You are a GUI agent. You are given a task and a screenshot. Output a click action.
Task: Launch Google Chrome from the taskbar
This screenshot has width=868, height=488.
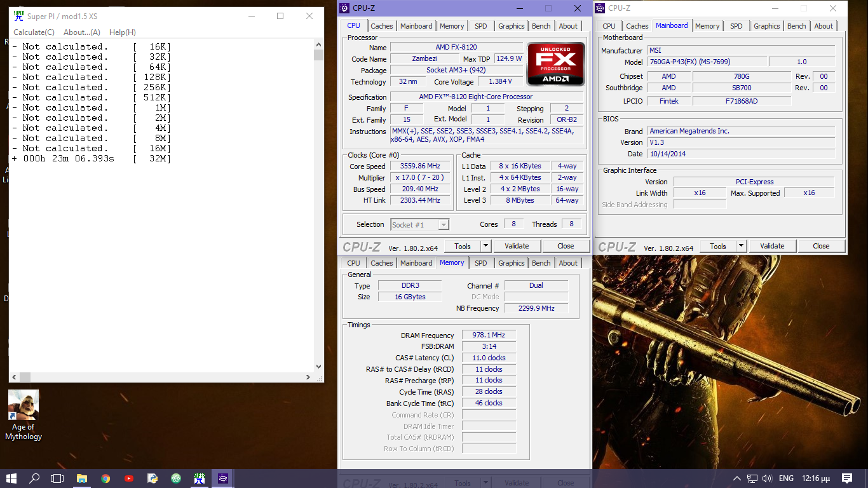pyautogui.click(x=105, y=478)
